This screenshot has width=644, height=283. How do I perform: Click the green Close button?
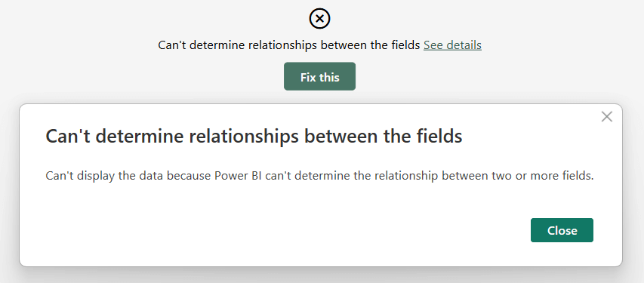562,230
